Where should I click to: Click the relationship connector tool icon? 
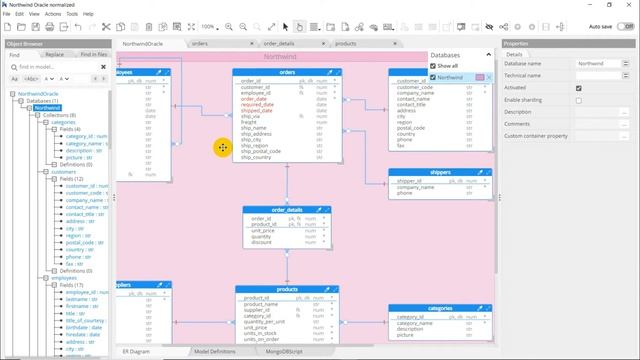(359, 27)
